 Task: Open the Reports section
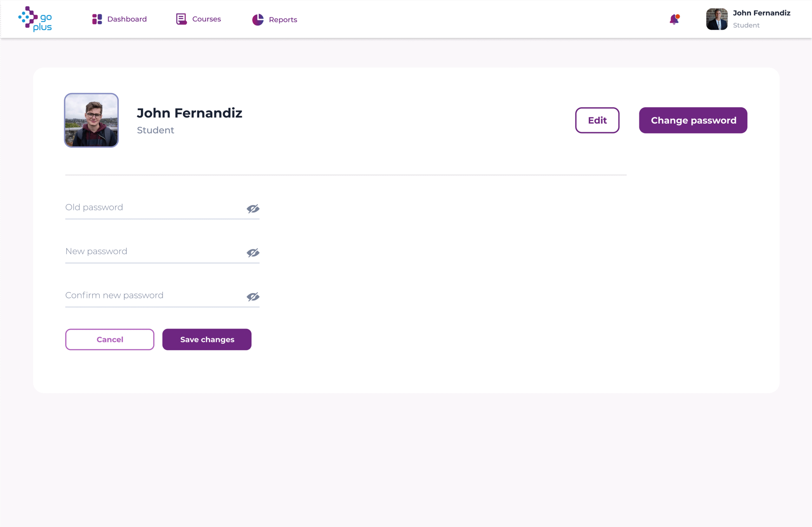point(283,20)
